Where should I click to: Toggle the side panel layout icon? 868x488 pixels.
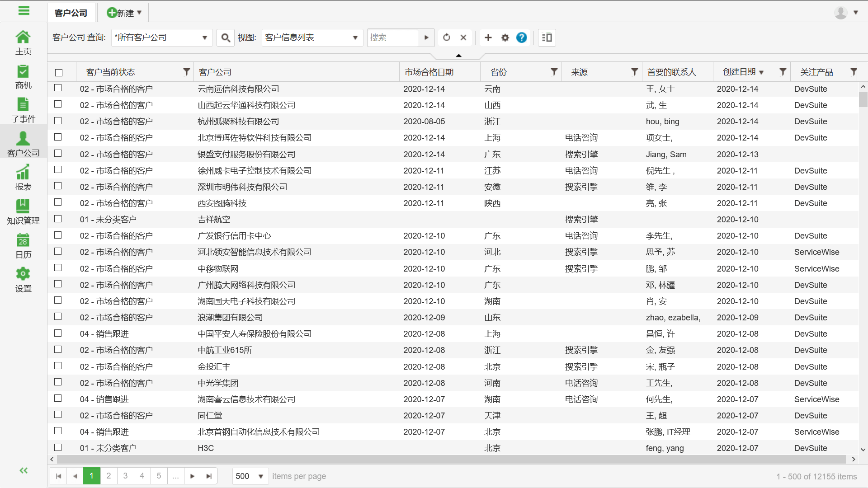(x=547, y=38)
